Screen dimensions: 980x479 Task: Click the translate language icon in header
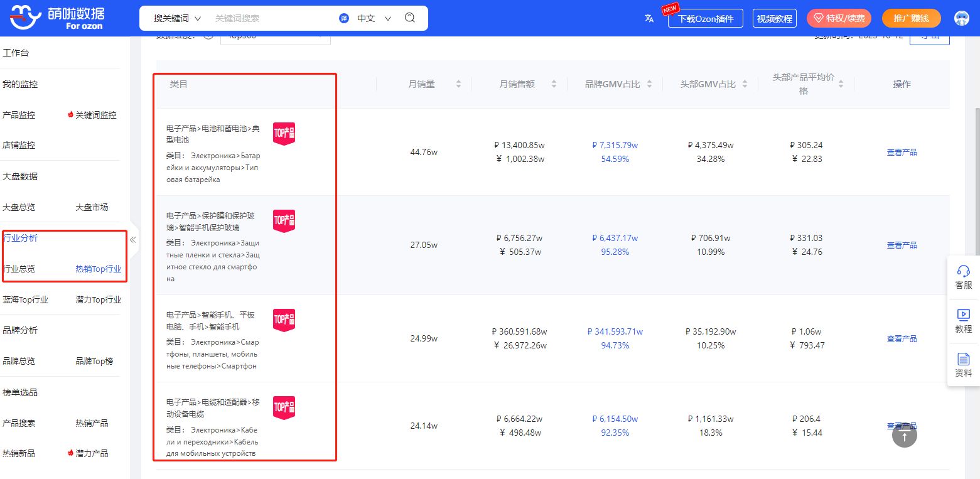649,18
